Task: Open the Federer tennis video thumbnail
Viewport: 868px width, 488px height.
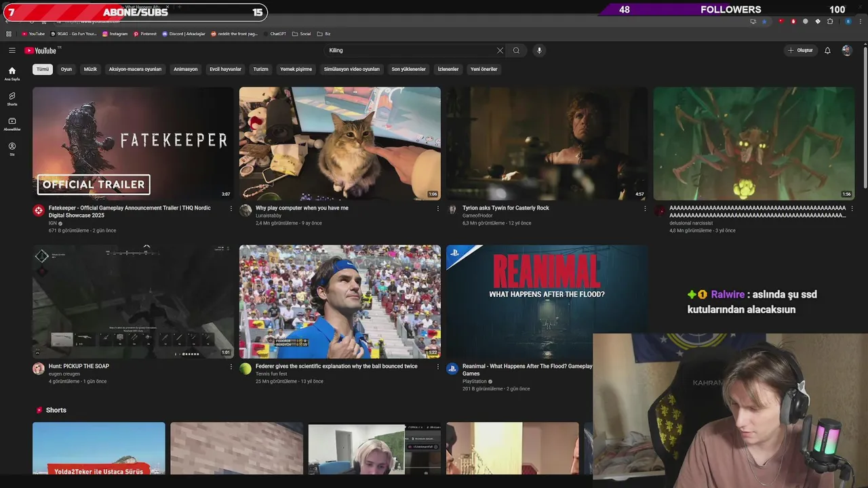Action: (340, 302)
